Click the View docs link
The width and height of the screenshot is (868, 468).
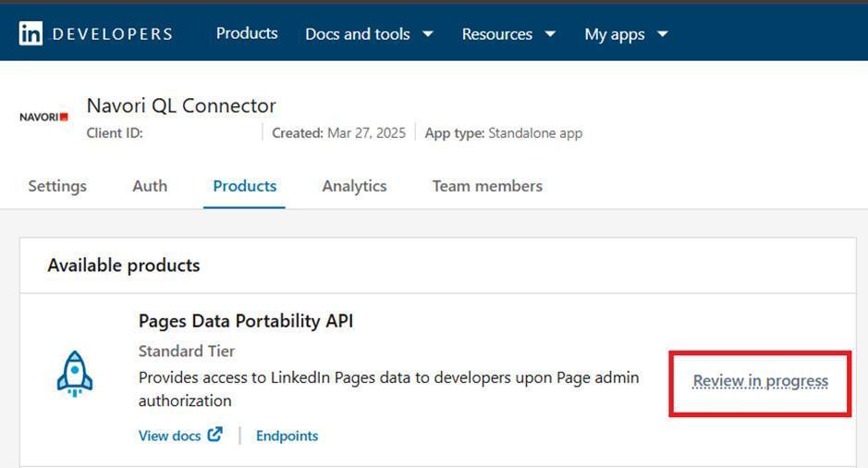(169, 436)
